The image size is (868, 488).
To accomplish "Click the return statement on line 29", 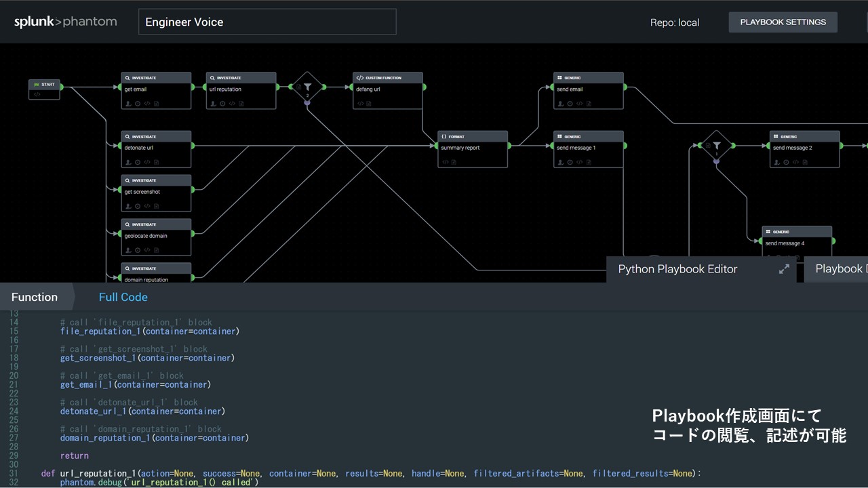I will [x=74, y=455].
